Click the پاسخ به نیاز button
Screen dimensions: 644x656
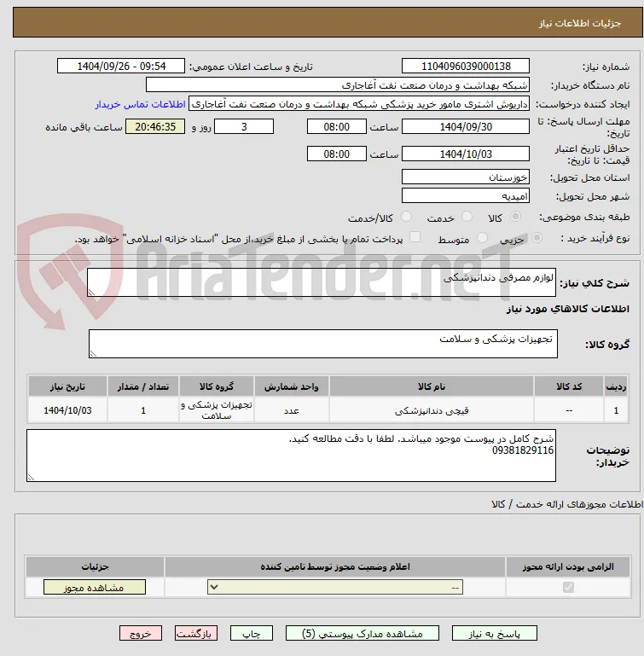coord(494,634)
